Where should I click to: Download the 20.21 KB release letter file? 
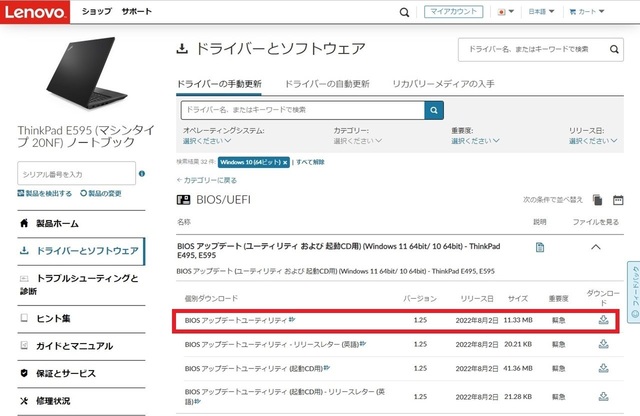pos(603,344)
